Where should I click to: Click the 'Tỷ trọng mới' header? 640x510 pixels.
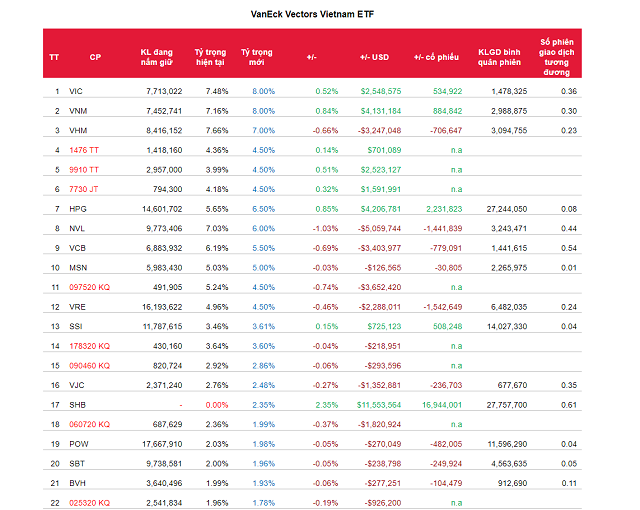[x=257, y=57]
